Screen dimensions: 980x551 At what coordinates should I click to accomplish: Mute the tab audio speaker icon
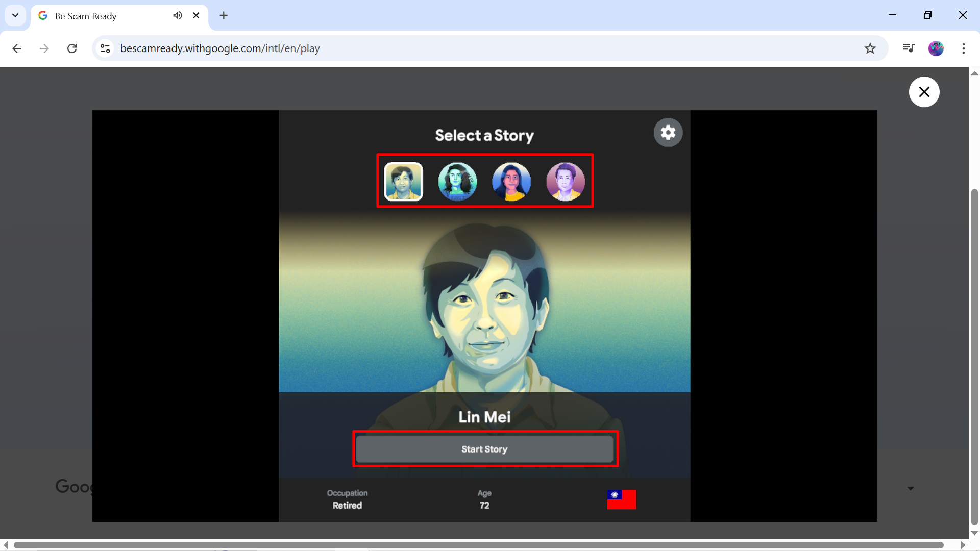[x=177, y=15]
